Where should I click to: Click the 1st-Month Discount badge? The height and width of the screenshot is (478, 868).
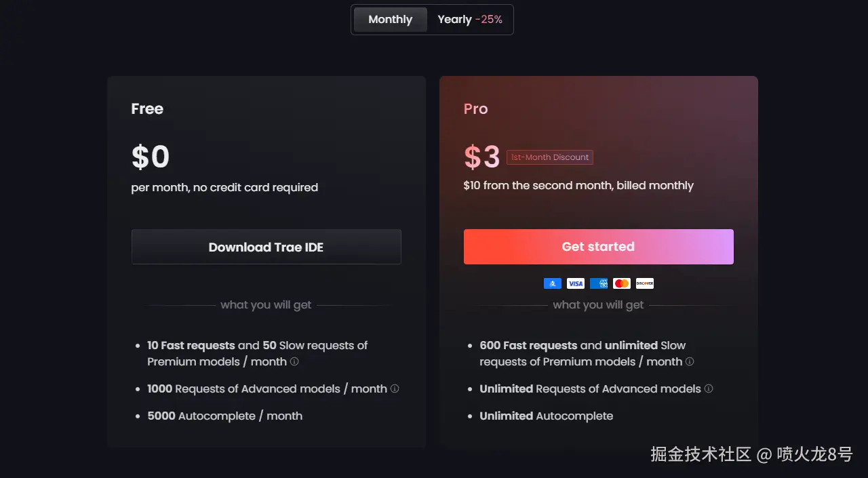[549, 157]
